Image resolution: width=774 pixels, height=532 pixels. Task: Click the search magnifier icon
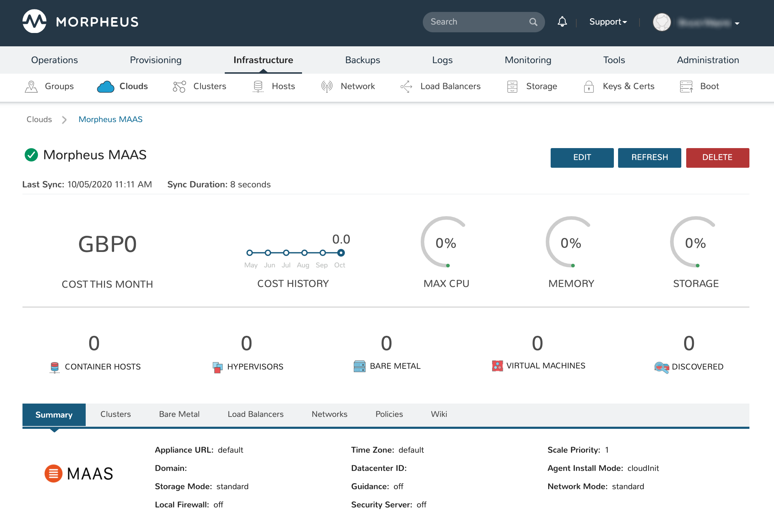(x=533, y=22)
